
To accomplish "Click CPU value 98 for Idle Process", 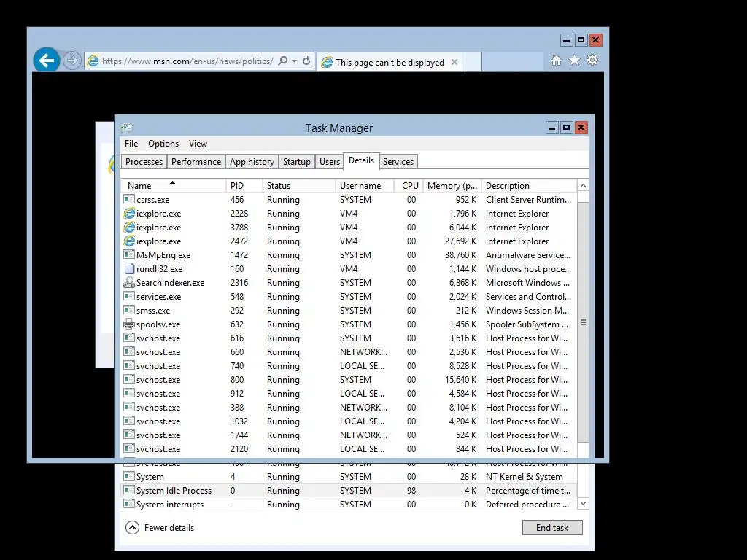I will click(x=411, y=491).
